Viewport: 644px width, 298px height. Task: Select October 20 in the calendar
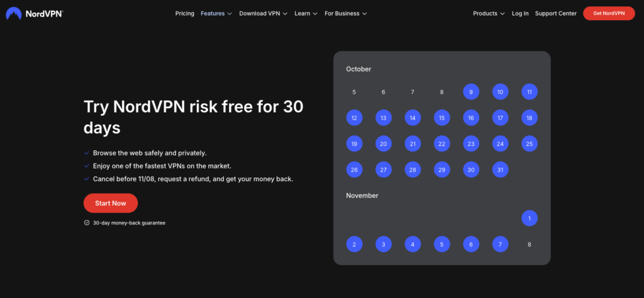click(x=383, y=144)
